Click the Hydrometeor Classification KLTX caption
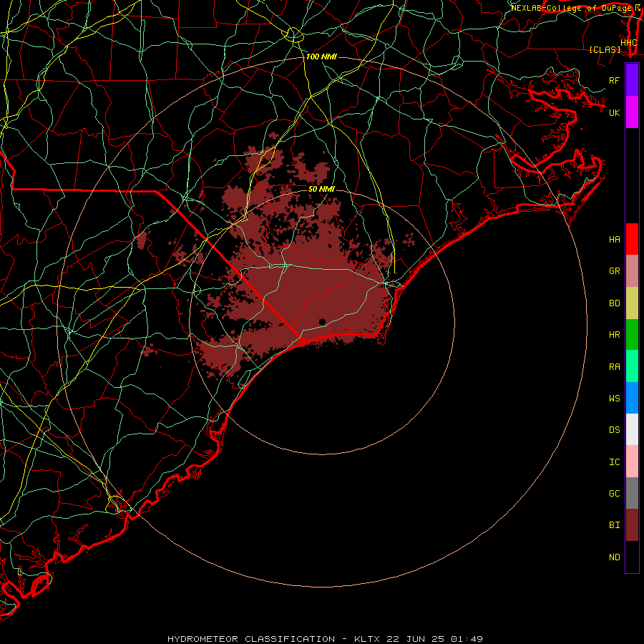 [325, 639]
